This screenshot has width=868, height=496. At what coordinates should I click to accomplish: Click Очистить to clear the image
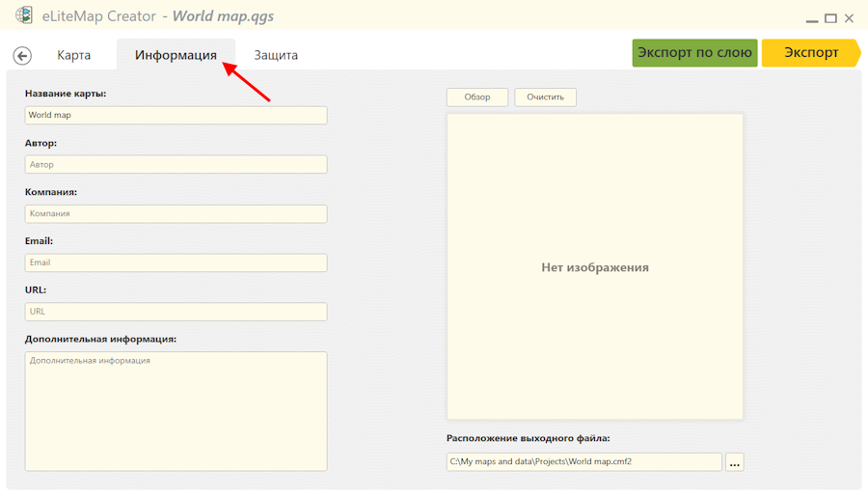coord(545,97)
